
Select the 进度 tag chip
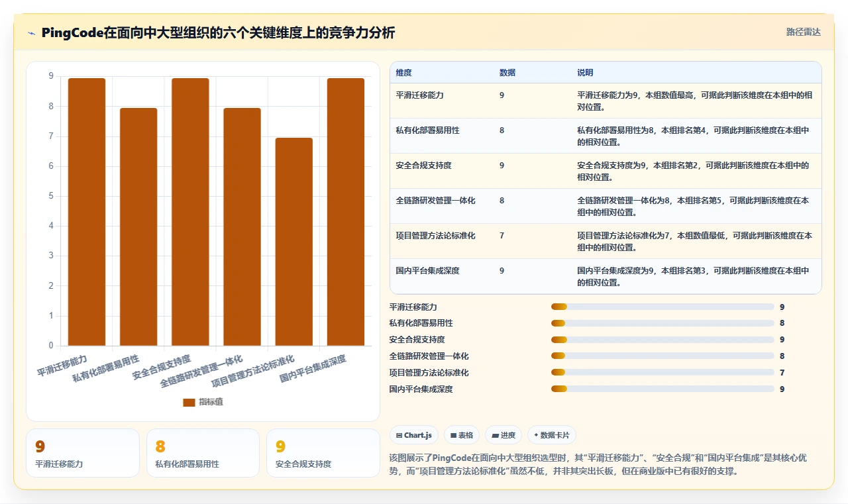[x=503, y=435]
